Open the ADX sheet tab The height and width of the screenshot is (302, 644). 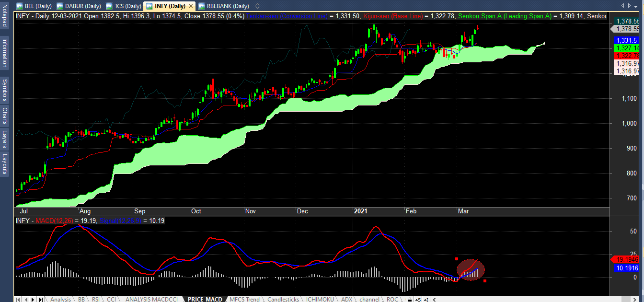click(346, 299)
